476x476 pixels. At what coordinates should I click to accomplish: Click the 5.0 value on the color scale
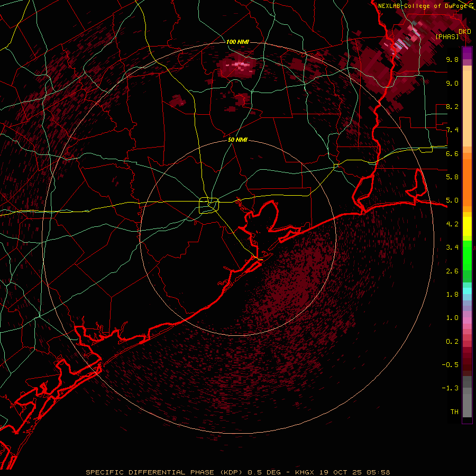[452, 200]
